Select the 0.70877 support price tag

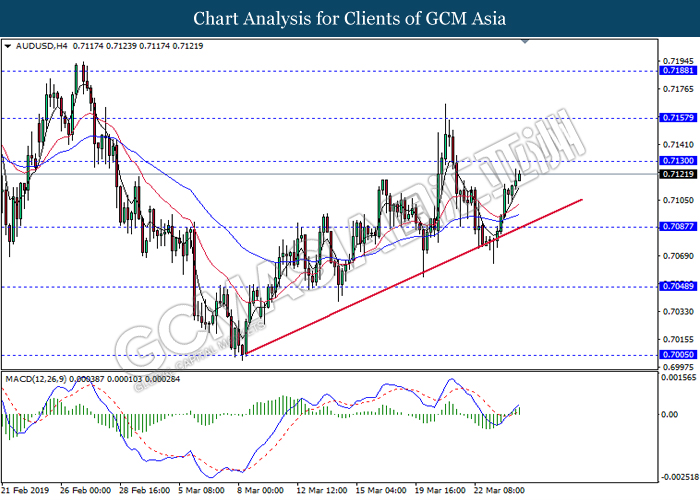point(679,227)
